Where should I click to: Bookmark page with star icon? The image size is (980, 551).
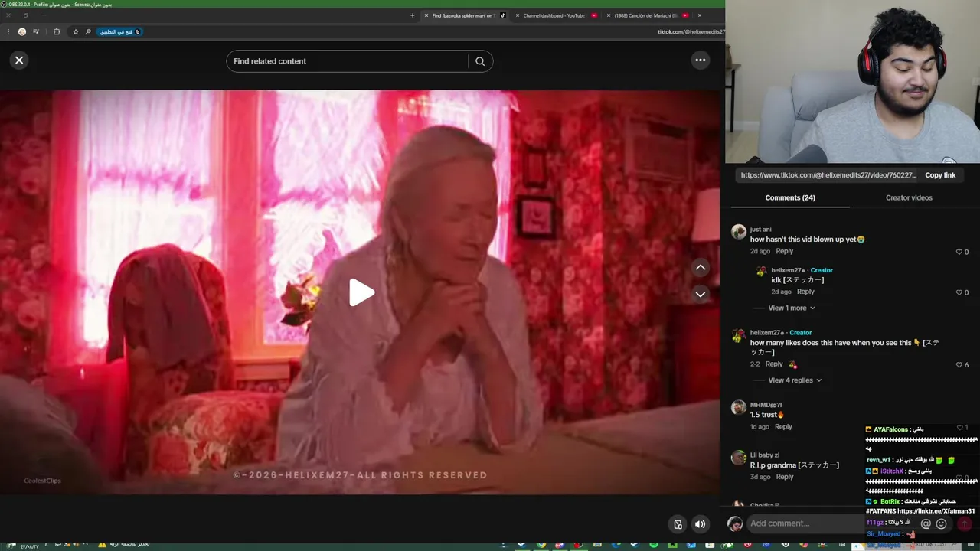(x=75, y=31)
